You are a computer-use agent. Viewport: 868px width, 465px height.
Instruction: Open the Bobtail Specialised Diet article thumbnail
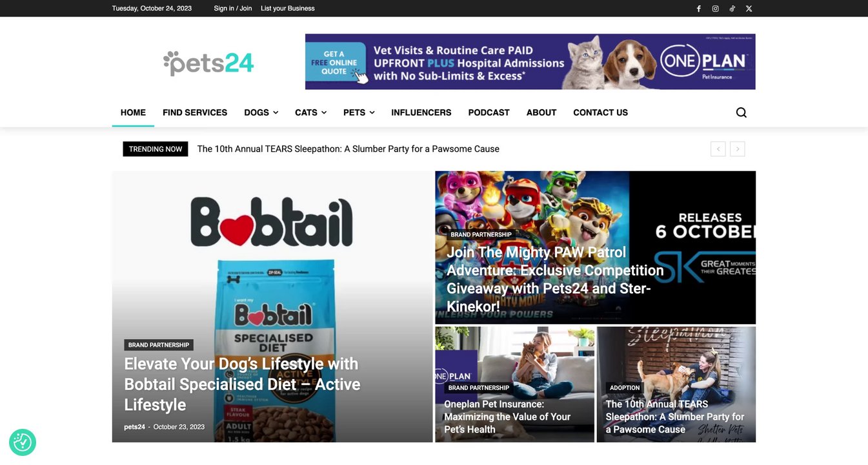click(x=272, y=307)
